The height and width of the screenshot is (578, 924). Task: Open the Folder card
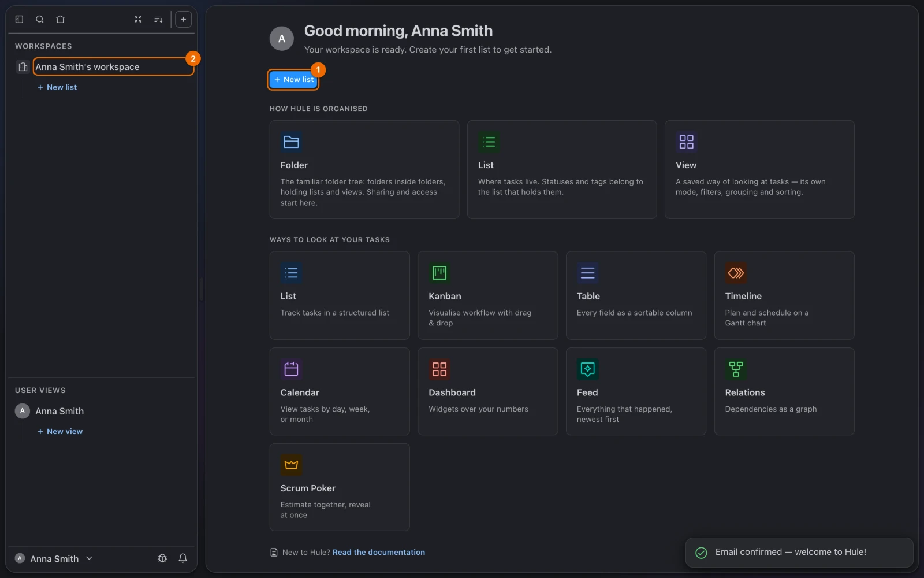pyautogui.click(x=364, y=169)
